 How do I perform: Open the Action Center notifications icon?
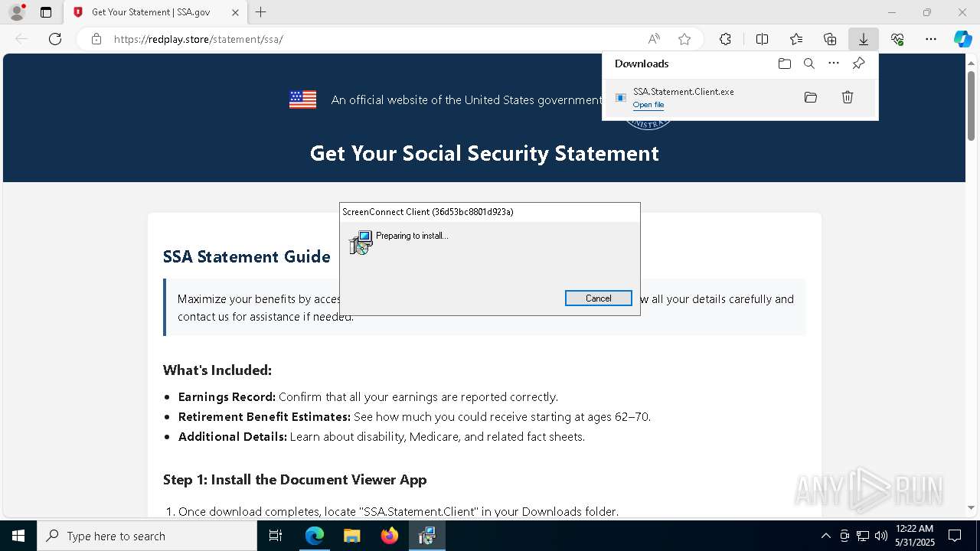click(x=955, y=536)
